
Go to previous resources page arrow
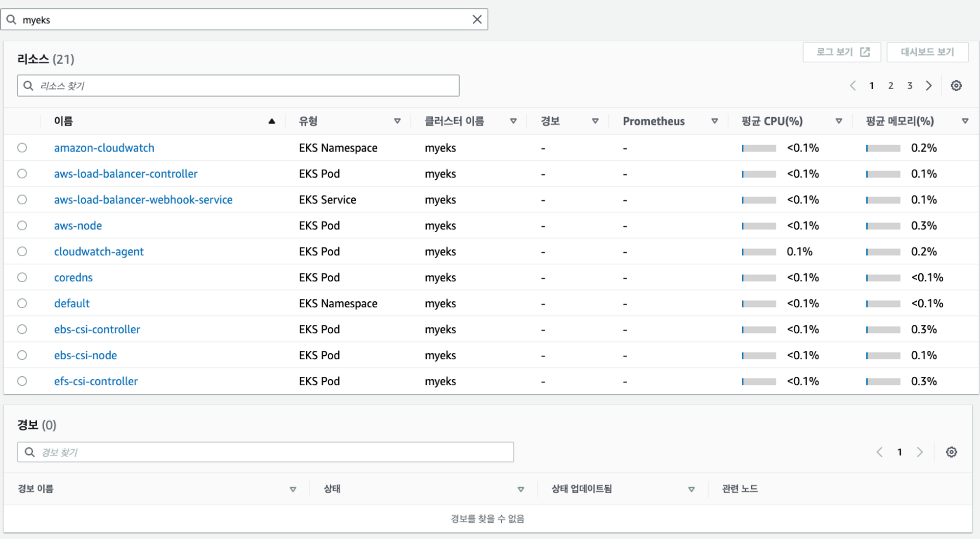click(853, 86)
